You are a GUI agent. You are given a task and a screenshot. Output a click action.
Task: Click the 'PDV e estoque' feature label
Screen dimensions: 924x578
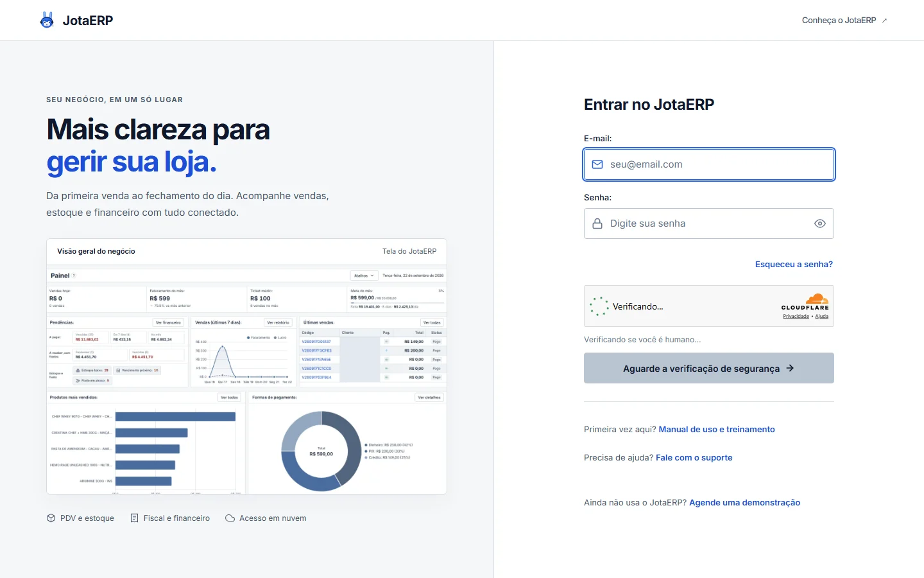pos(87,518)
